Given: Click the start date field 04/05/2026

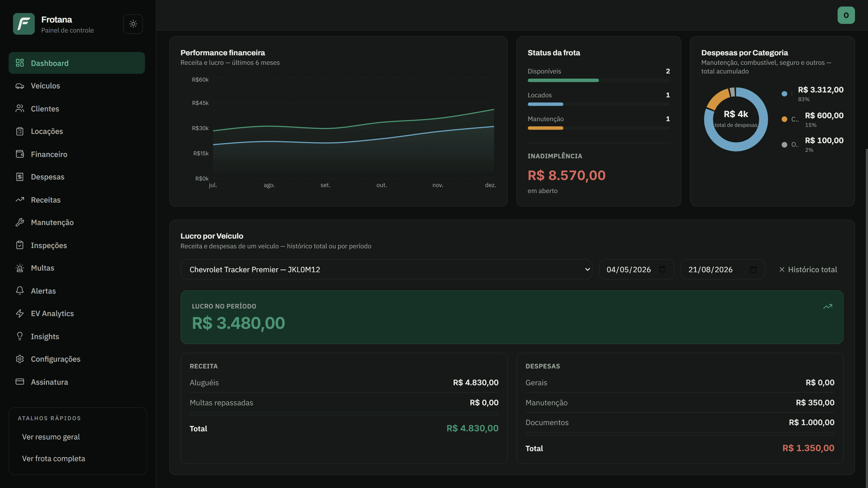Looking at the screenshot, I should coord(636,269).
